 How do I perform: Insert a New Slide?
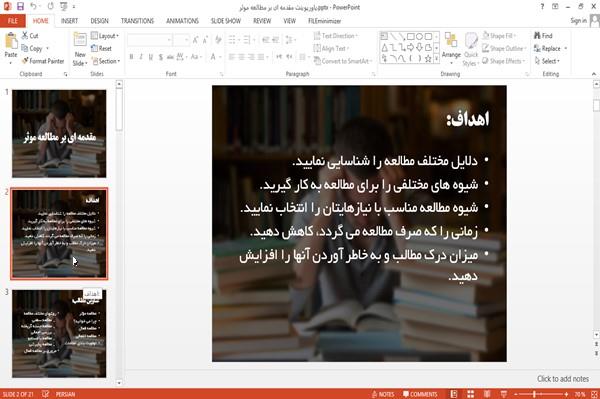tap(80, 49)
